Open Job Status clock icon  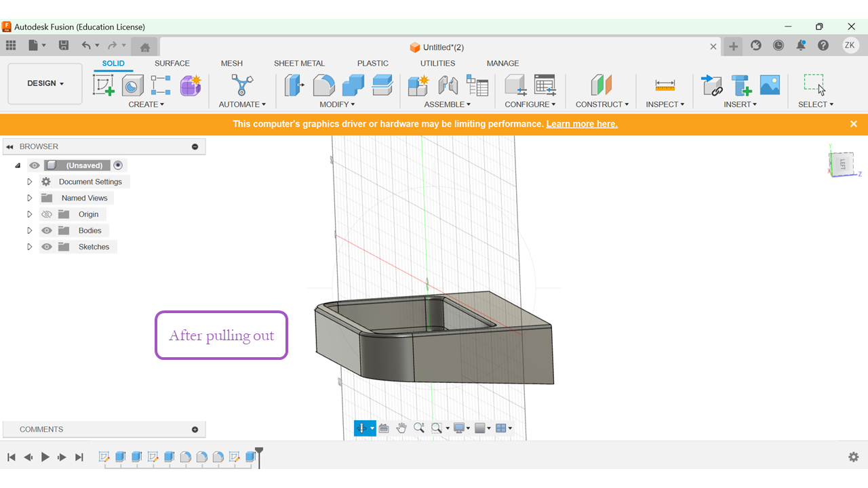pos(778,45)
